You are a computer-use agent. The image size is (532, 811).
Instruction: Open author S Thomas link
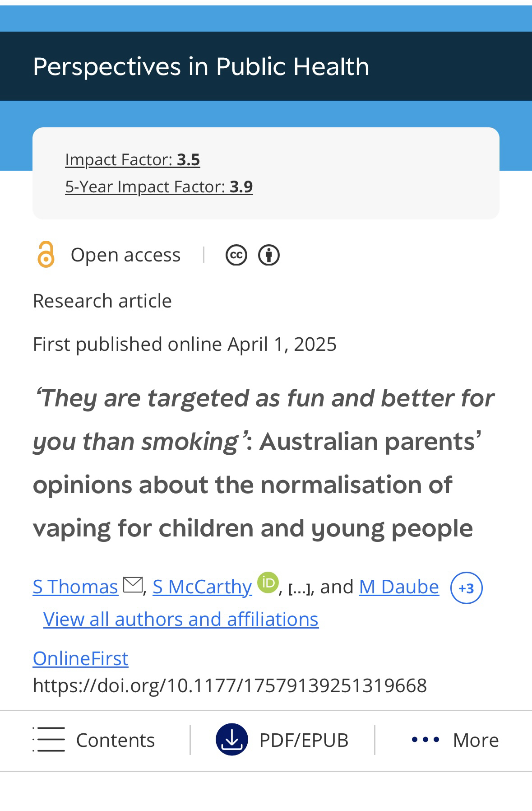coord(75,587)
